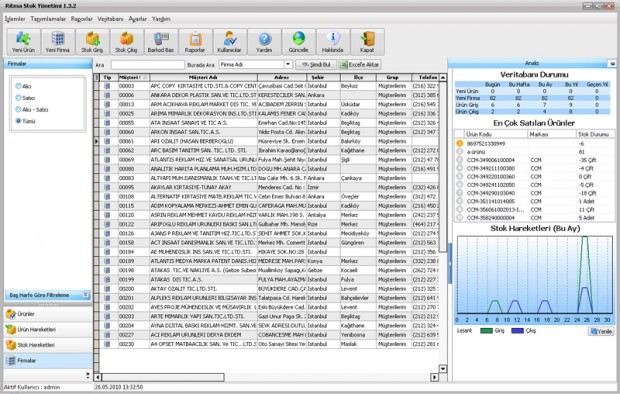The width and height of the screenshot is (620, 394).
Task: Click in the Ara search input field
Action: tap(147, 65)
